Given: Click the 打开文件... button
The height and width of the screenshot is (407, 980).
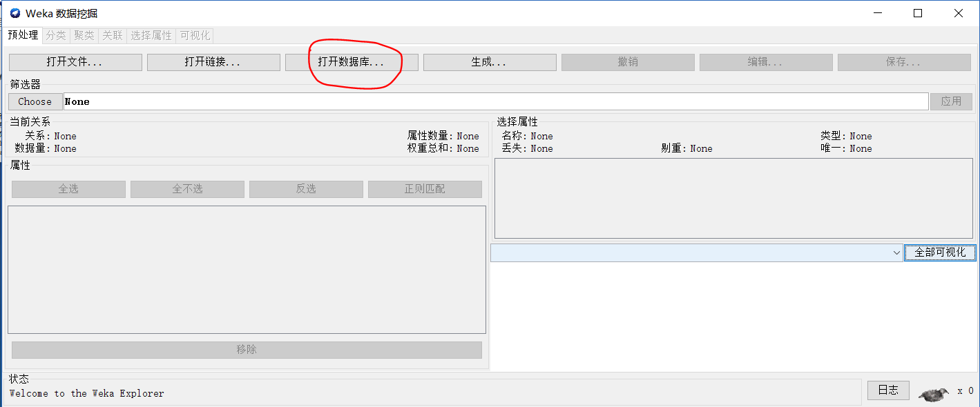Looking at the screenshot, I should tap(75, 62).
